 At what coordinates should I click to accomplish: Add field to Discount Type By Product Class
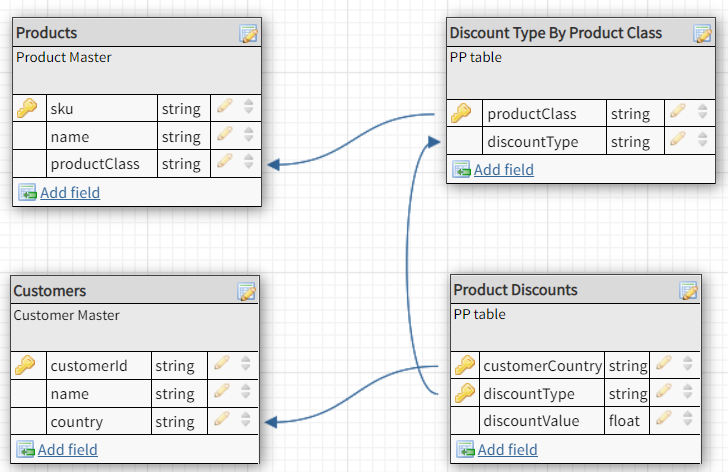(503, 170)
